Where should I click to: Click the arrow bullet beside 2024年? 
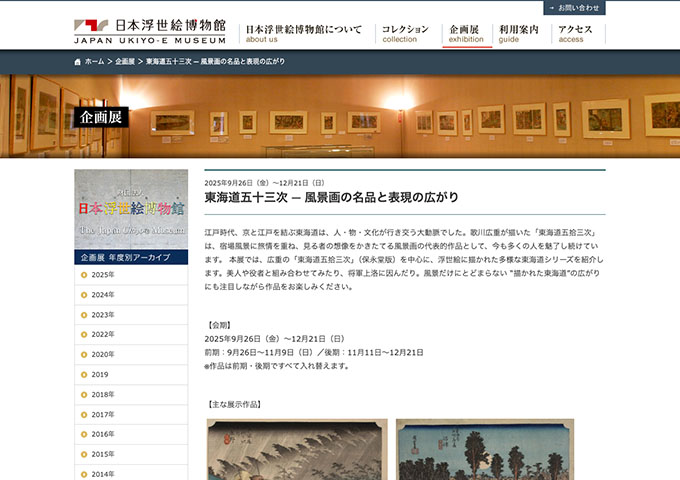click(x=84, y=295)
